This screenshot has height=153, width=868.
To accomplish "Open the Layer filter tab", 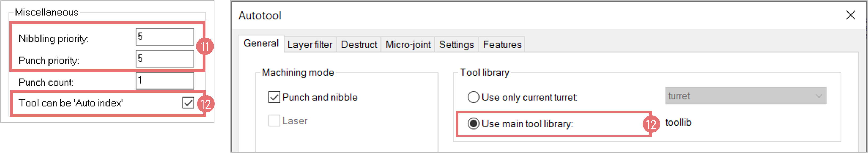I will [x=309, y=45].
